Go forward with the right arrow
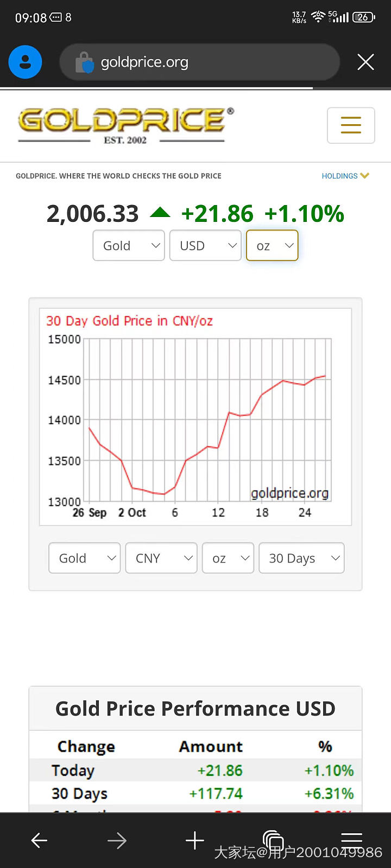The height and width of the screenshot is (868, 391). point(117,840)
